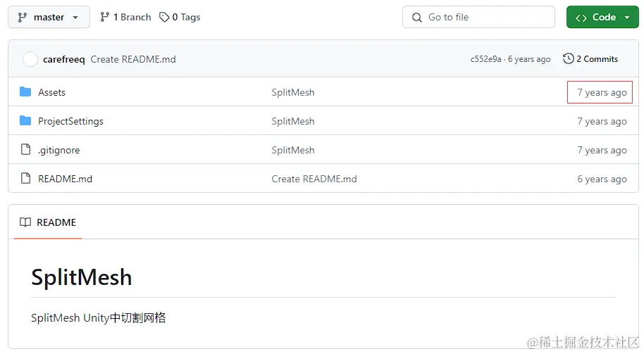Click 7 years ago in ProjectSettings row
644x354 pixels.
pyautogui.click(x=602, y=122)
